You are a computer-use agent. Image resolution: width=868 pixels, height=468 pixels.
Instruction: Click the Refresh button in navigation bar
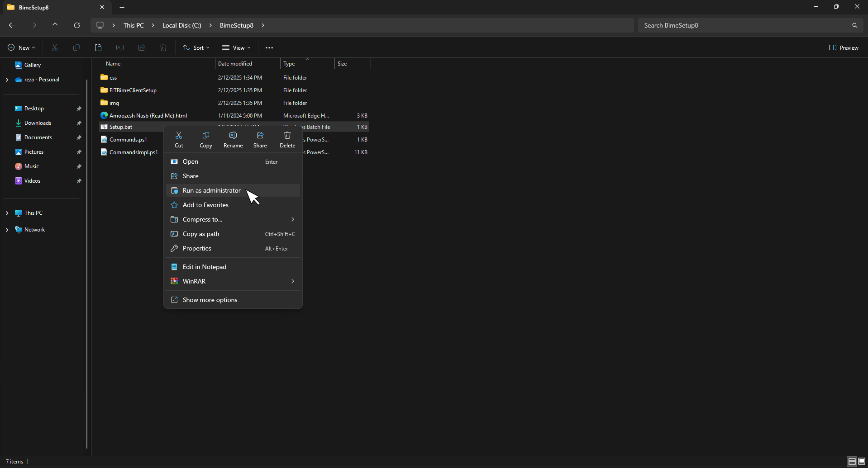77,25
